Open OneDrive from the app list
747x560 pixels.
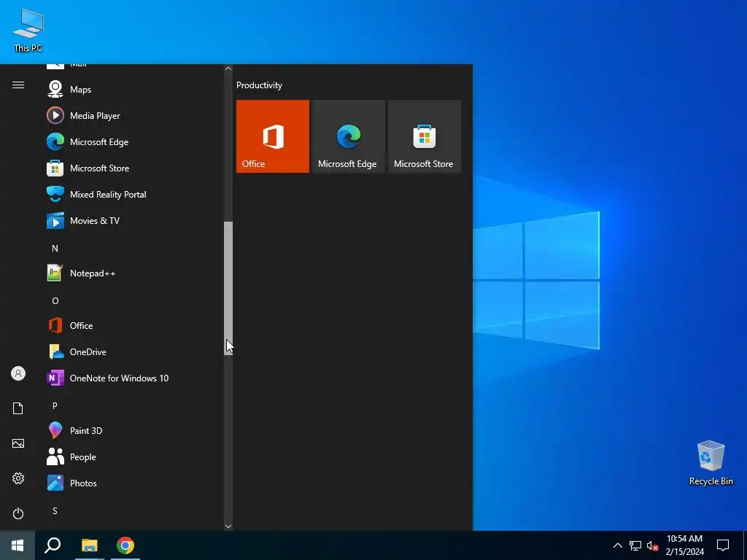click(133, 352)
